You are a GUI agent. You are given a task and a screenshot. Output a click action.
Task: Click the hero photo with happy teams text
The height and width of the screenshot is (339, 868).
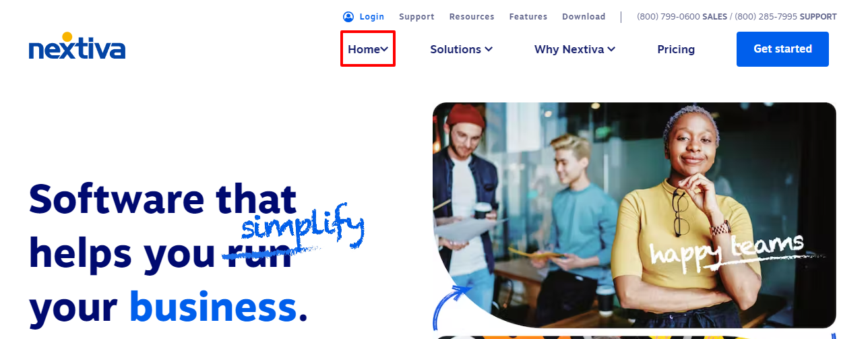[634, 215]
